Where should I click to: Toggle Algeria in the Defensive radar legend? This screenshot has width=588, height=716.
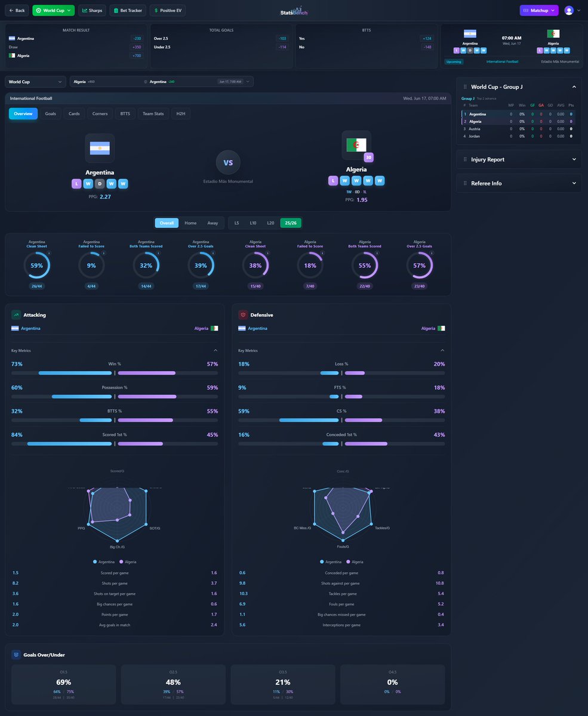(355, 561)
